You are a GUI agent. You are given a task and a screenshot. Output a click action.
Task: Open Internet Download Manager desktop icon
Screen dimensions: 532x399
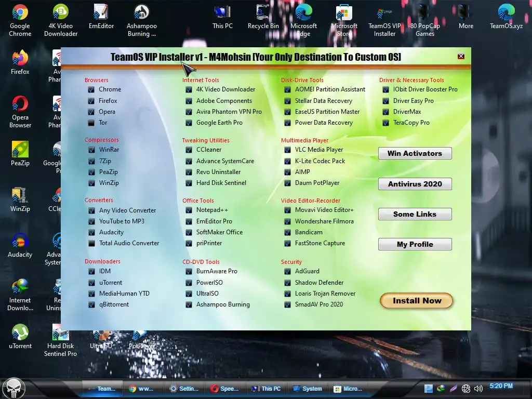pos(20,295)
